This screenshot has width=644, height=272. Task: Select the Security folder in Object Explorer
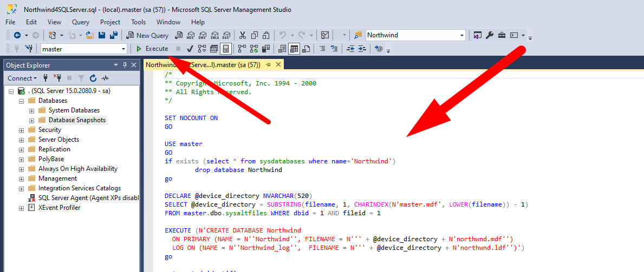[49, 130]
